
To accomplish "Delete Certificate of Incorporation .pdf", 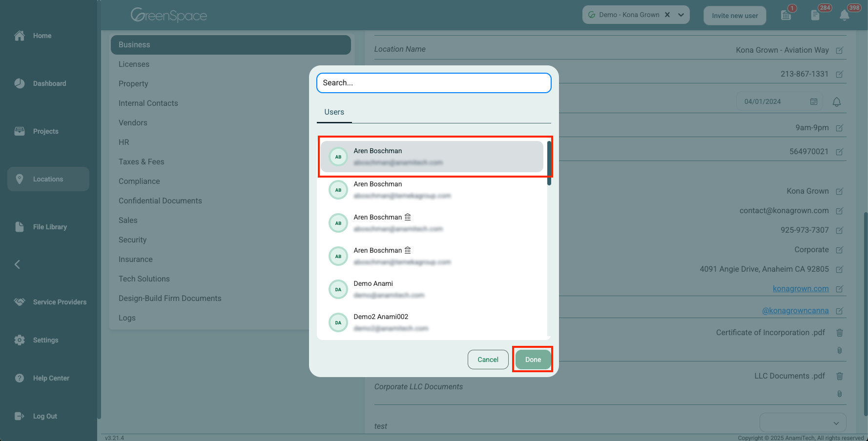I will point(840,333).
